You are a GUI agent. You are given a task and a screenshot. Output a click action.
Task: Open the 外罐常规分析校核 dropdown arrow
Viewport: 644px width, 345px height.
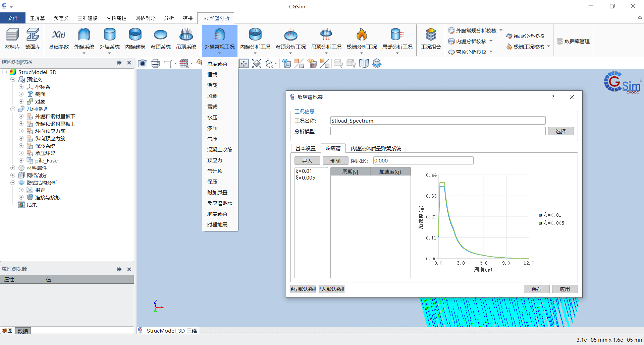point(501,30)
